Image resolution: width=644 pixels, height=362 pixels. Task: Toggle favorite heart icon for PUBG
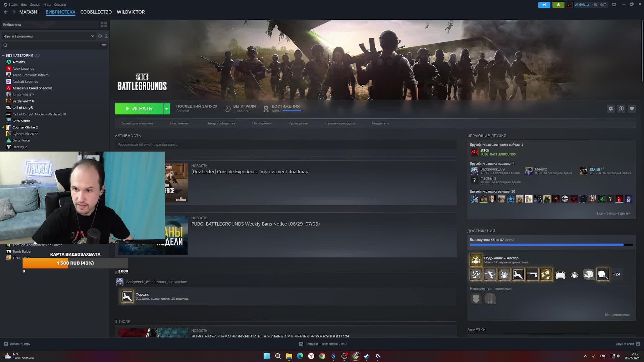[x=632, y=109]
